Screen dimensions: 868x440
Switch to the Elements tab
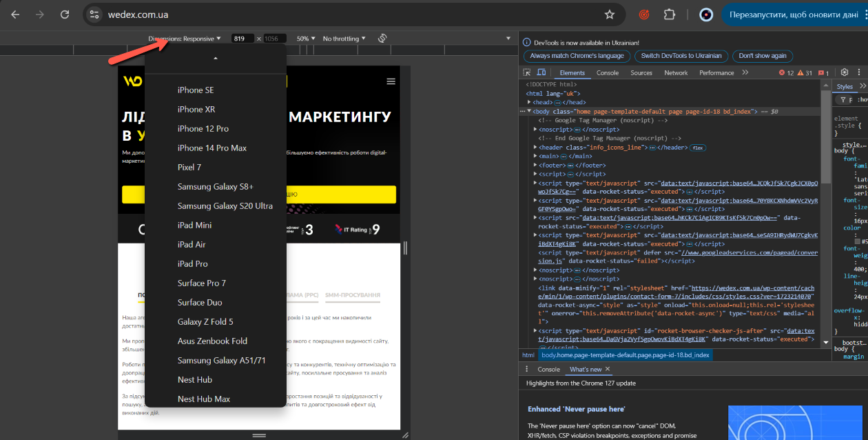point(572,72)
